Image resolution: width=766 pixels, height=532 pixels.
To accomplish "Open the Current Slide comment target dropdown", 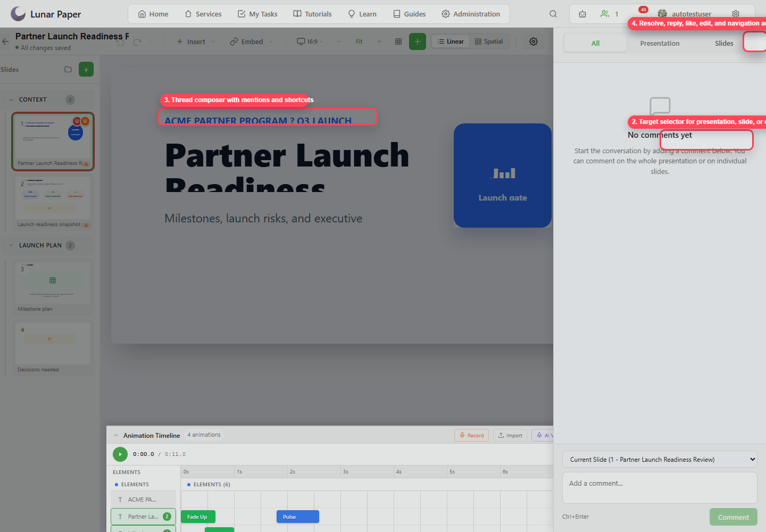I will pyautogui.click(x=660, y=459).
